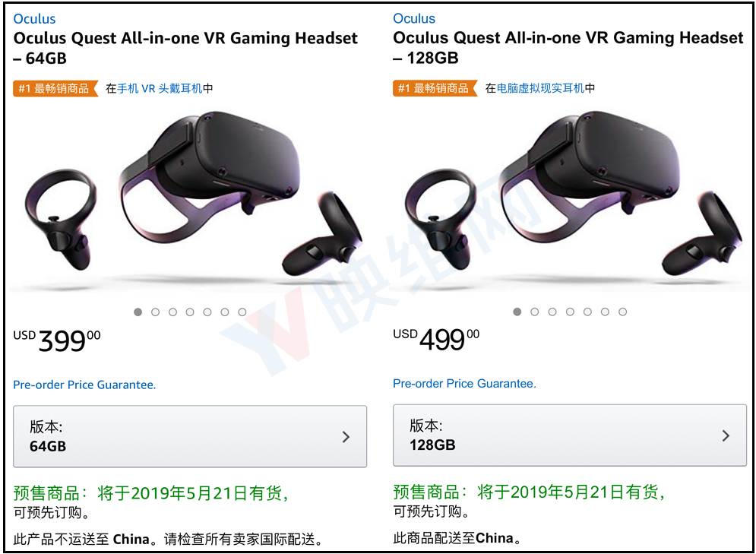Select third image dot for 128GB headset

click(552, 312)
